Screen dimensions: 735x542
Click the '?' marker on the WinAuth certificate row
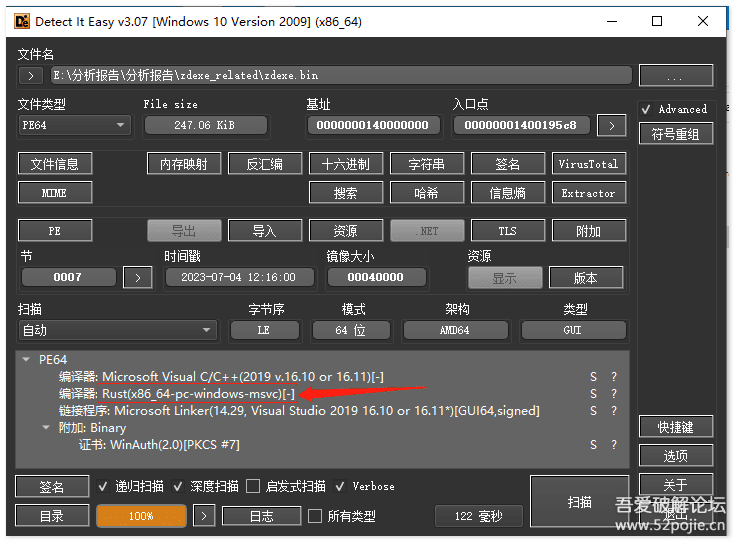[614, 445]
